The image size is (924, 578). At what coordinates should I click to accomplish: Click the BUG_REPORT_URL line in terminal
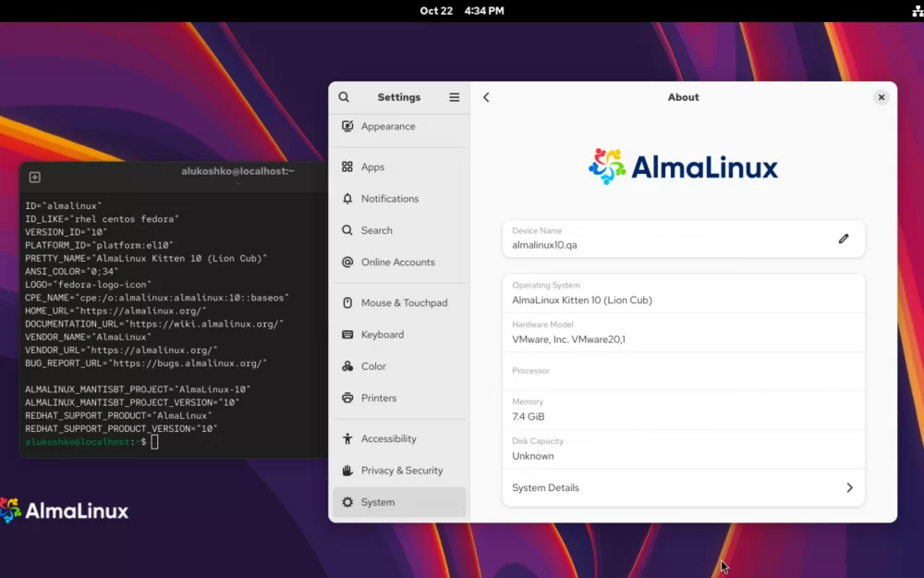(146, 363)
